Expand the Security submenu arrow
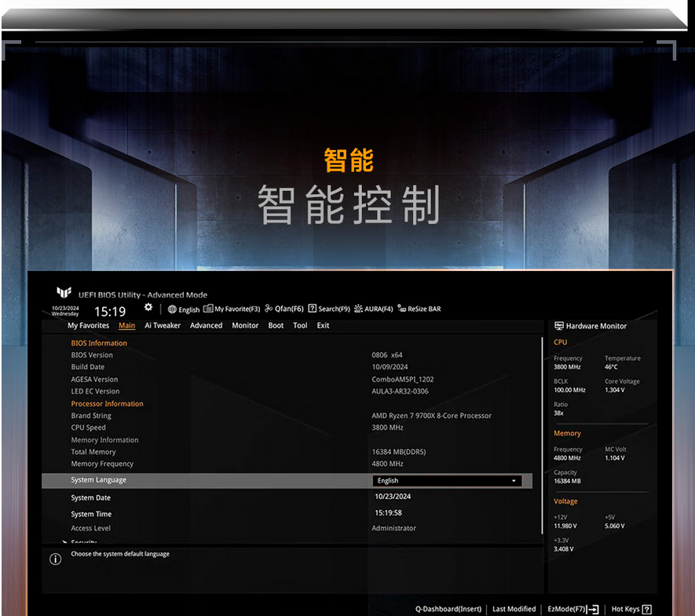Screen dimensions: 695x616 [x=64, y=542]
